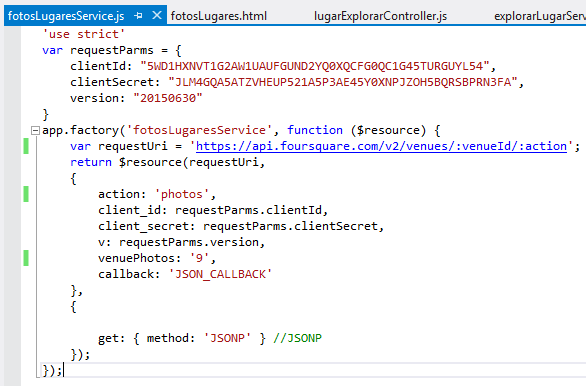Open the explorarLugarService tab

(540, 16)
